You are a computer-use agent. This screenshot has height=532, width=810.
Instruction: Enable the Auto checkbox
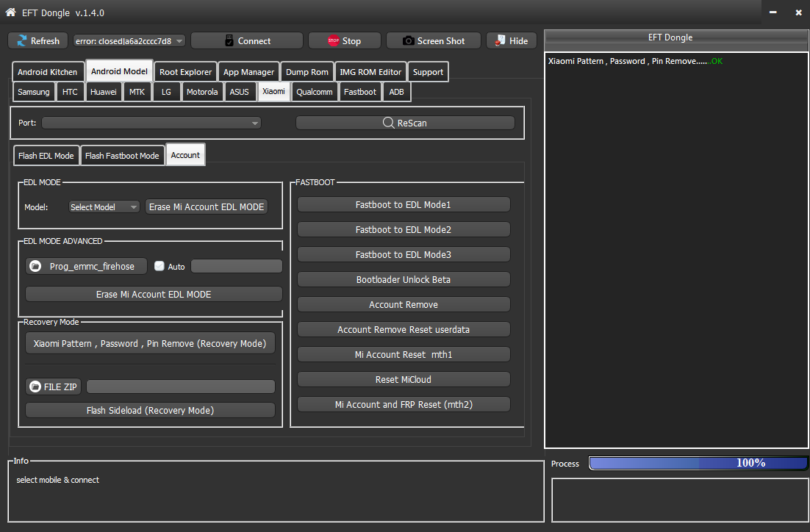[159, 266]
